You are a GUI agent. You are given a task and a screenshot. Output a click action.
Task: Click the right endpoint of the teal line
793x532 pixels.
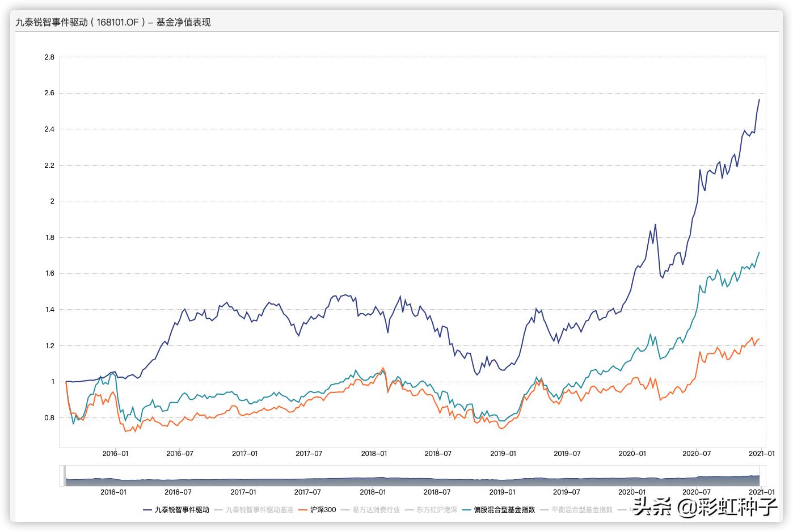759,252
